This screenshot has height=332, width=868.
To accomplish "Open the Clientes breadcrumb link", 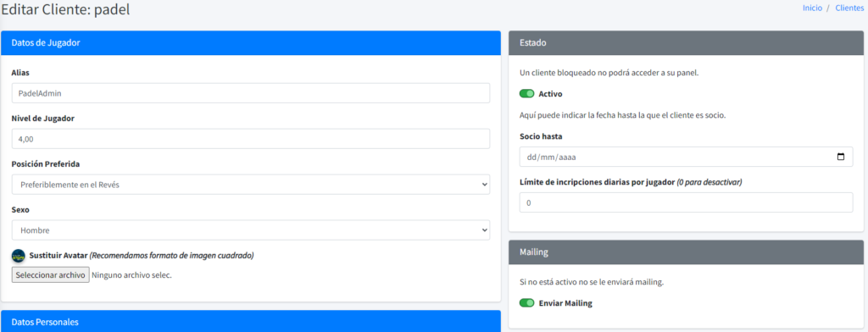I will [849, 8].
